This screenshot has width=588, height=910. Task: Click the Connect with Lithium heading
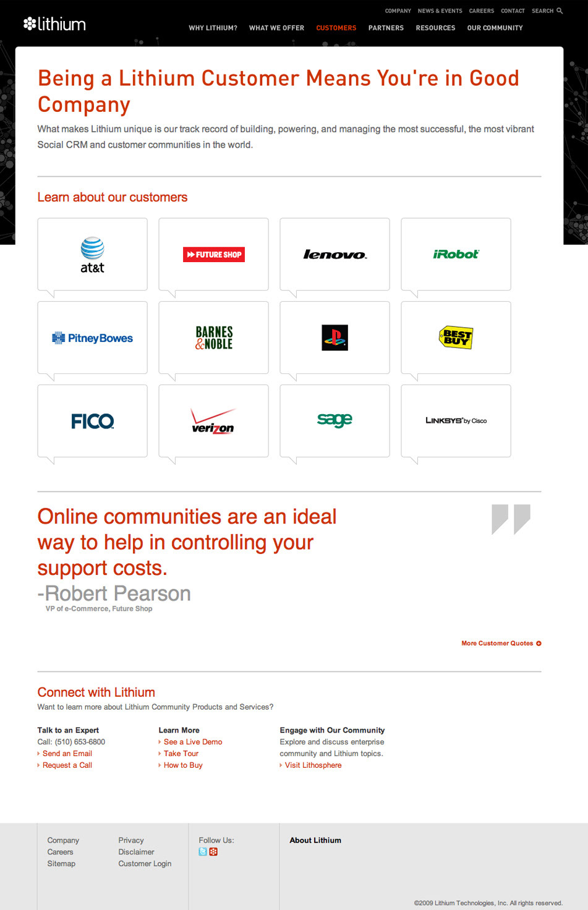[96, 692]
